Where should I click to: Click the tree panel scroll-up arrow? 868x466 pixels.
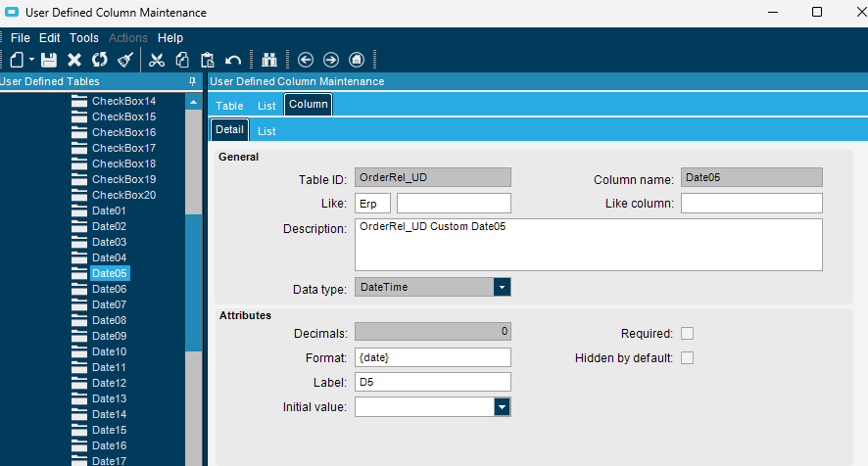pos(193,102)
